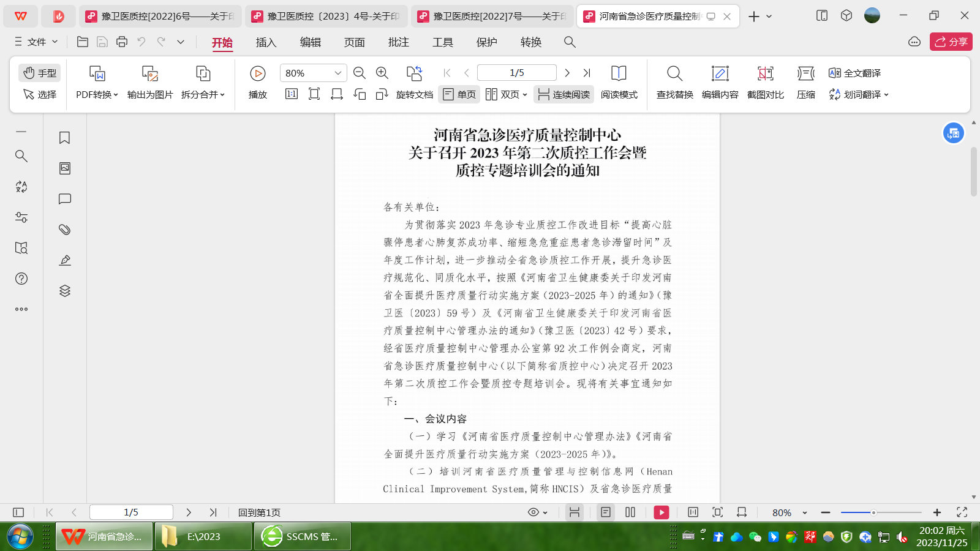Open comments panel in sidebar

coord(65,199)
